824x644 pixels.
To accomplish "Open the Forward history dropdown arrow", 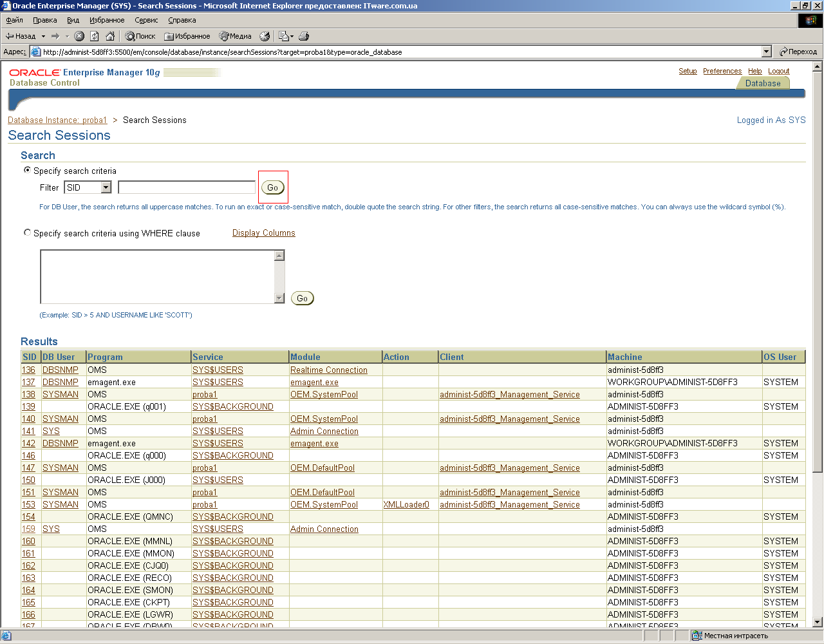I will coord(67,36).
